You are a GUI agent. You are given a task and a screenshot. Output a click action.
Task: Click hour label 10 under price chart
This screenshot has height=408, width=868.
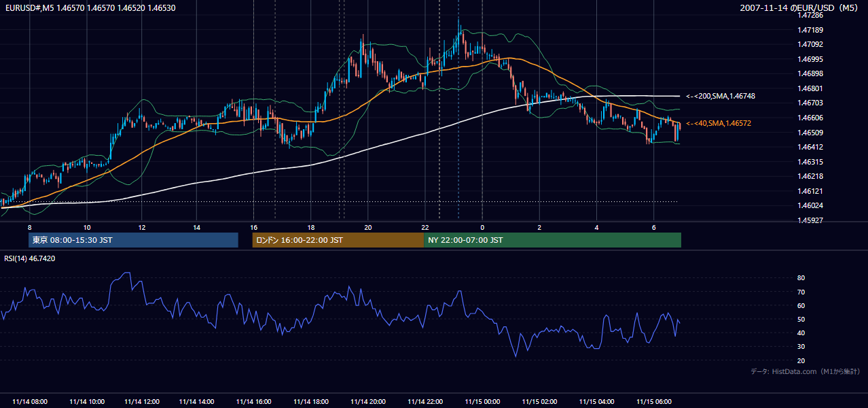pyautogui.click(x=87, y=227)
